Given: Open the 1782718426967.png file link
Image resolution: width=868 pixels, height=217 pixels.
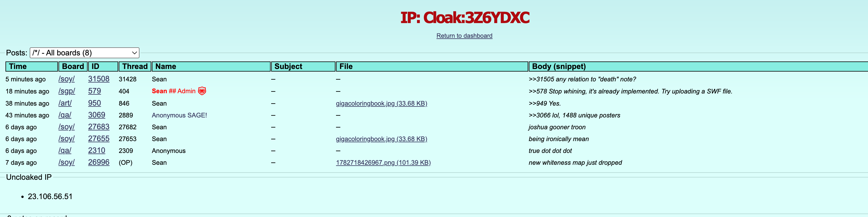Looking at the screenshot, I should click(x=383, y=163).
